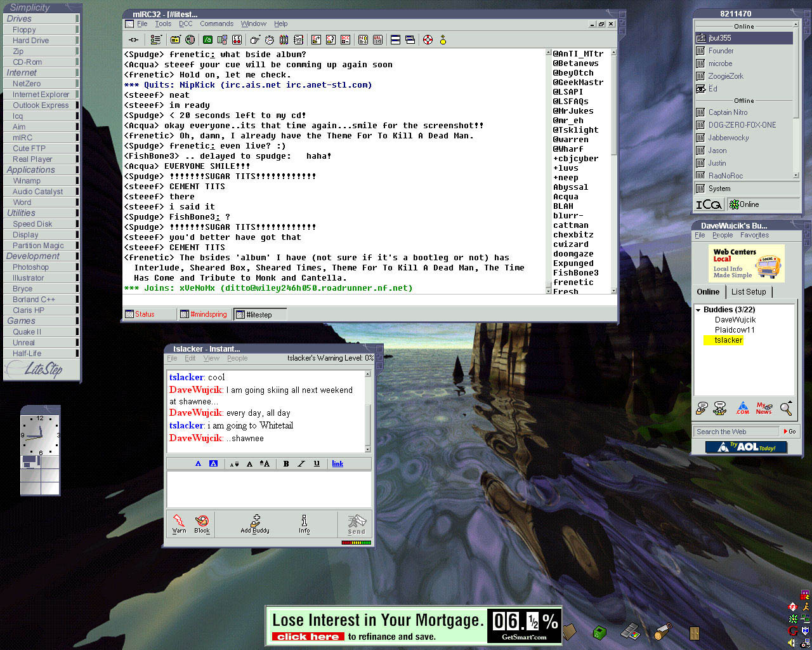The width and height of the screenshot is (812, 650).
Task: Launch Quake II from the LiteStep menu
Action: 42,332
